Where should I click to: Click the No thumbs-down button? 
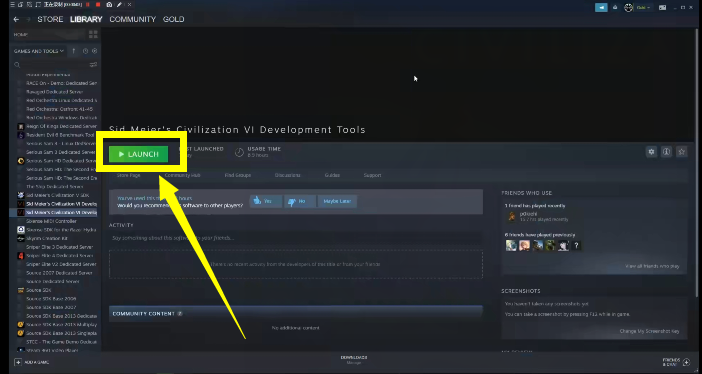click(x=300, y=202)
